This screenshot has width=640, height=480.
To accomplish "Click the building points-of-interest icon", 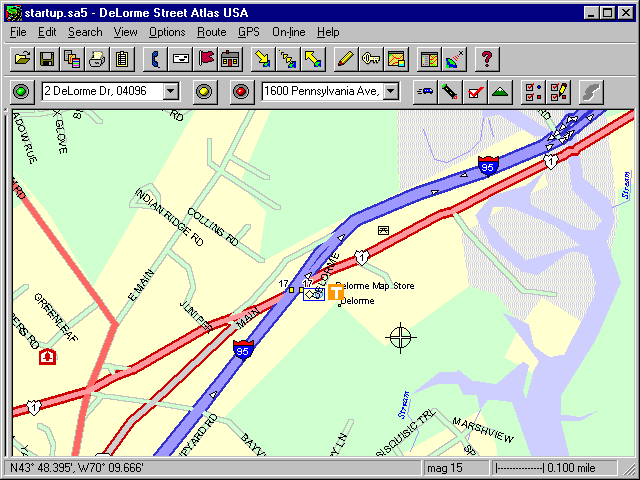I will tap(231, 60).
